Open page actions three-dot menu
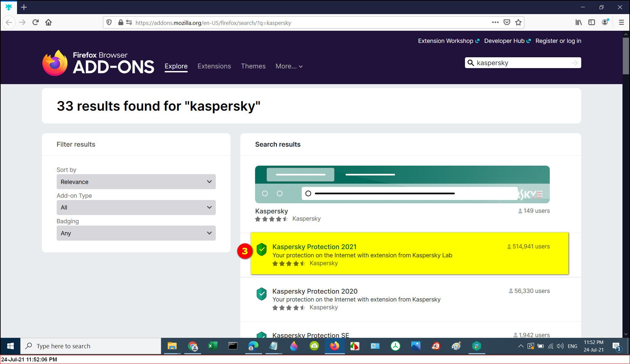 [495, 22]
